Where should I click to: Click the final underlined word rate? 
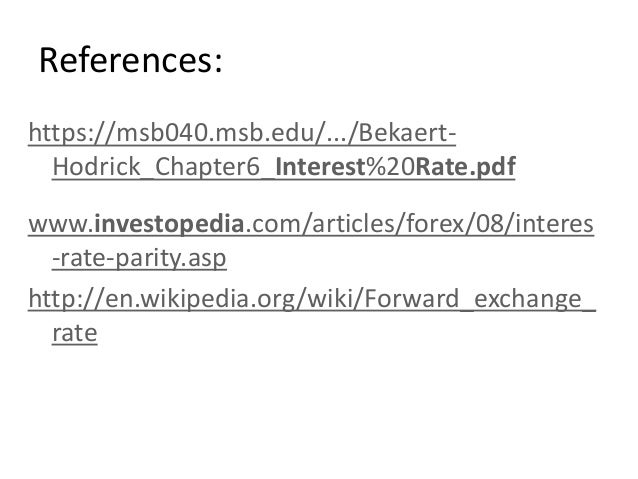75,333
